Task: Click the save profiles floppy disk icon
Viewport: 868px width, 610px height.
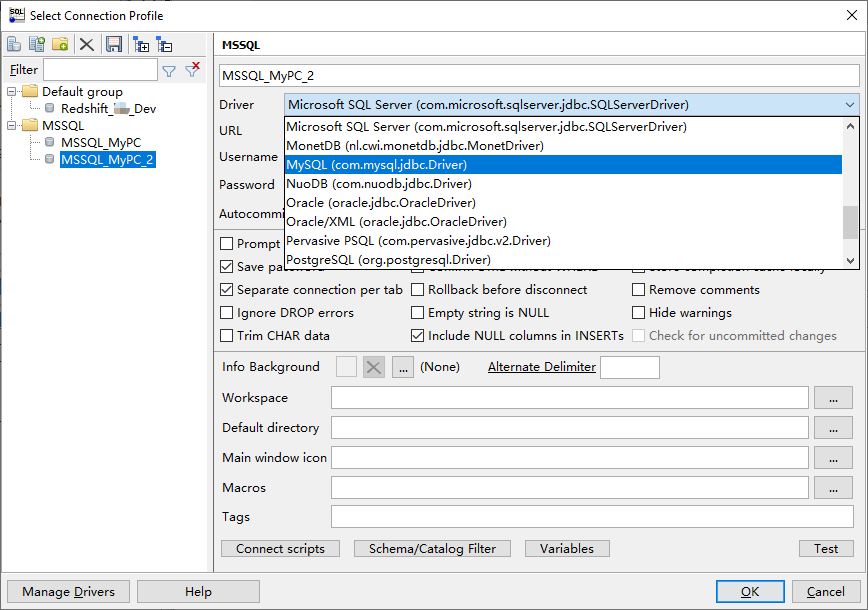Action: pyautogui.click(x=114, y=44)
